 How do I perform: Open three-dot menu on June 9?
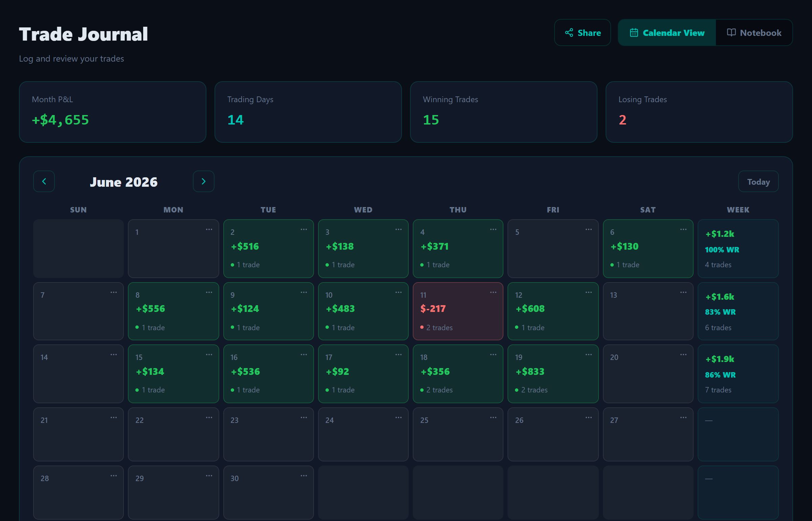click(x=304, y=292)
